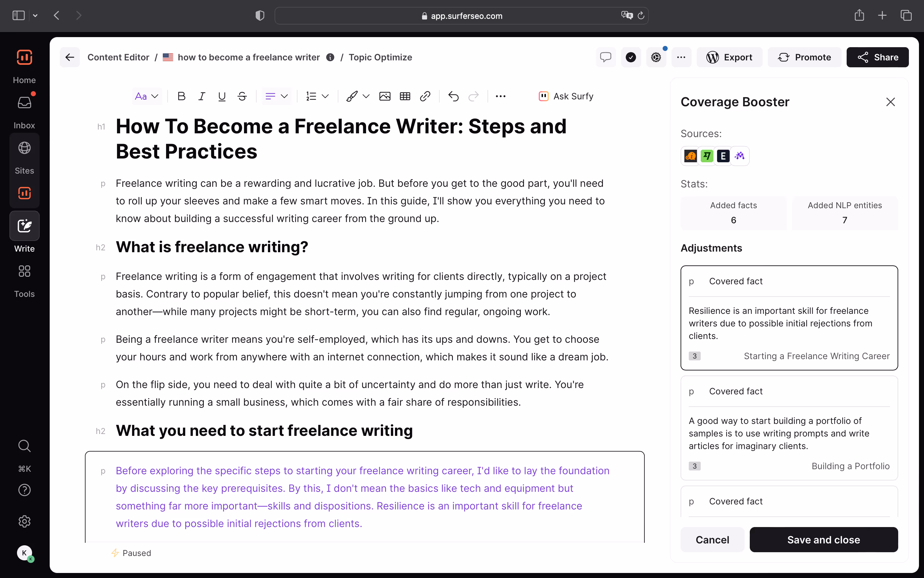
Task: Open the help question mark icon
Action: coord(24,490)
